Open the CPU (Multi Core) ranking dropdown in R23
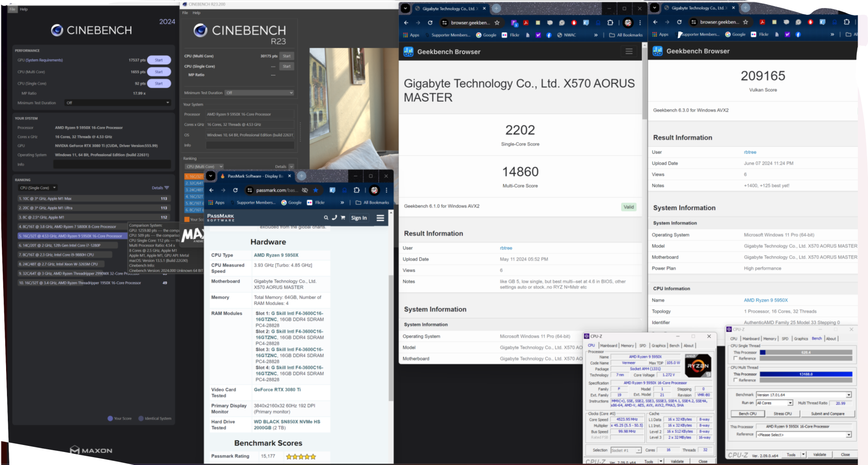The image size is (868, 465). coord(204,167)
